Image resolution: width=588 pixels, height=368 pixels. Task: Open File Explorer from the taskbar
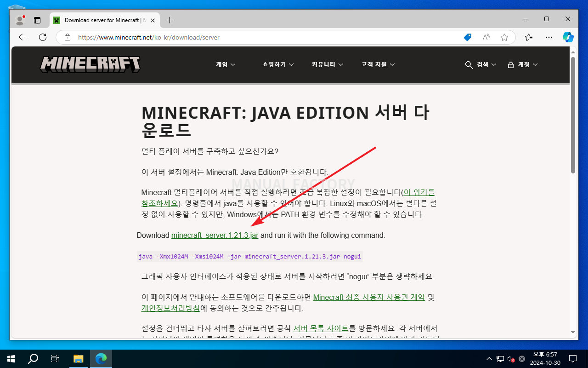tap(79, 359)
